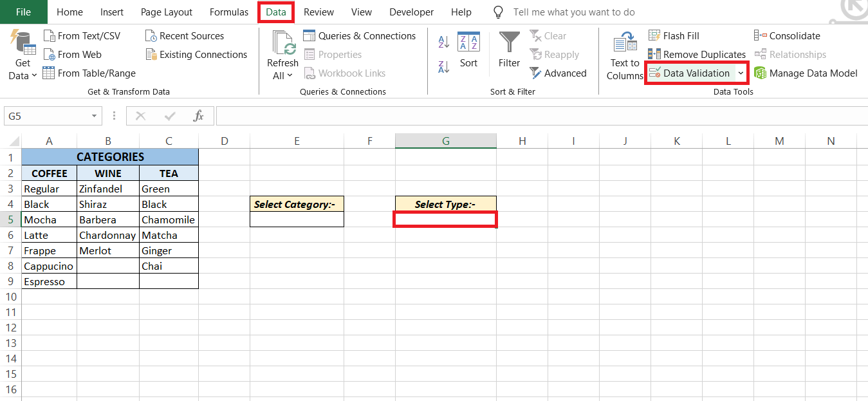
Task: Switch to the Review tab
Action: [x=319, y=12]
